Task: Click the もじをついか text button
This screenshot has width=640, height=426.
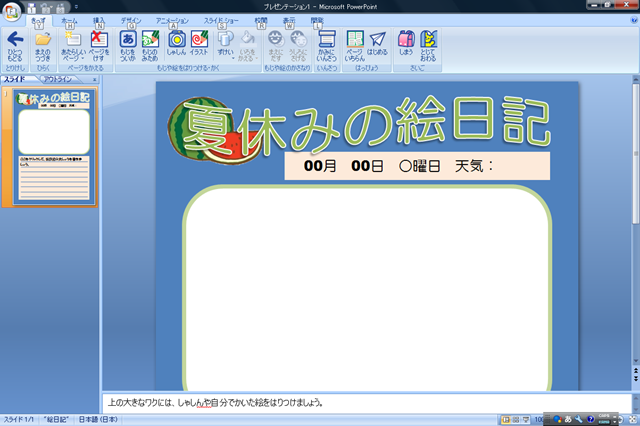Action: [128, 46]
